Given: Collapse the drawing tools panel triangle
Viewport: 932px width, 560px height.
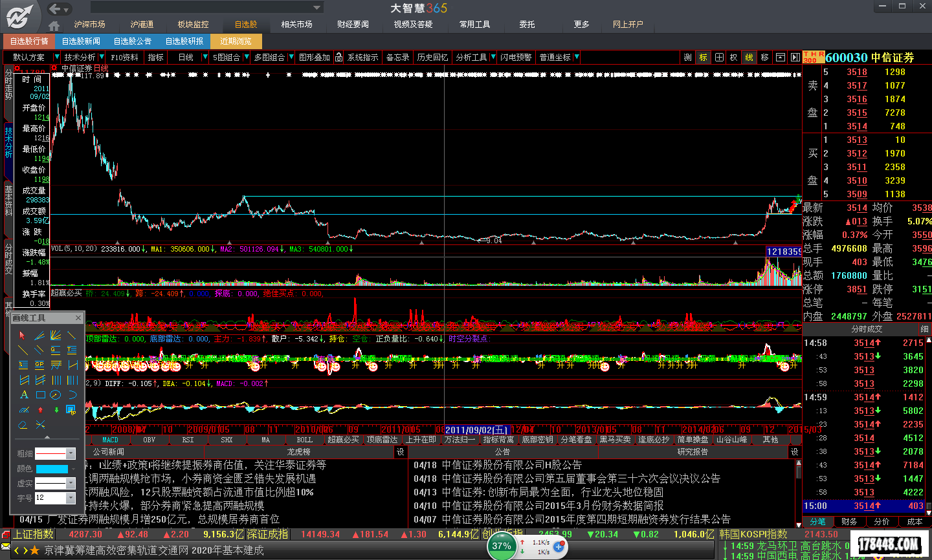Looking at the screenshot, I should click(x=47, y=436).
